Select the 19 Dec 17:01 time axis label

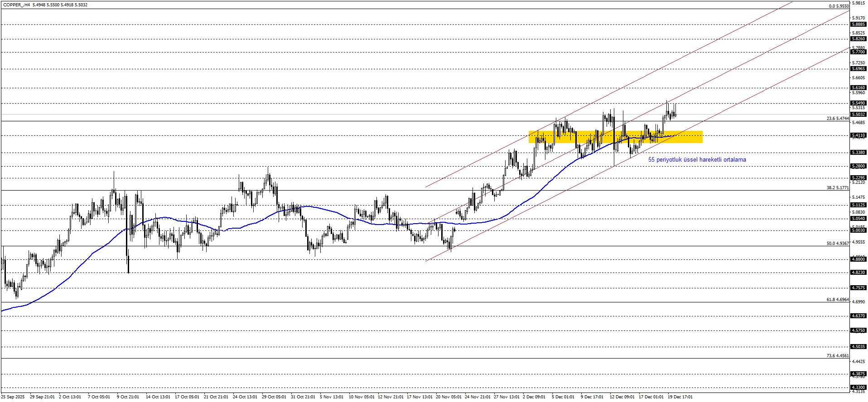680,397
